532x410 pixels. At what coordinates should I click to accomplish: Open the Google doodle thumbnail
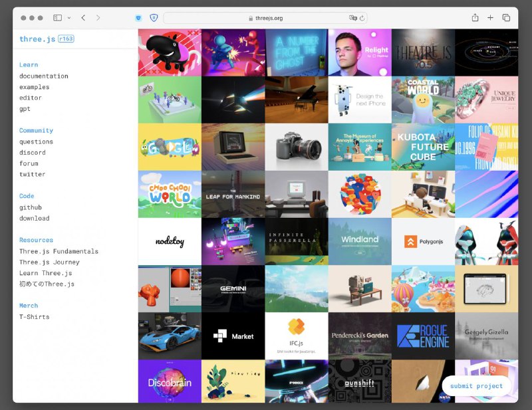tap(170, 147)
